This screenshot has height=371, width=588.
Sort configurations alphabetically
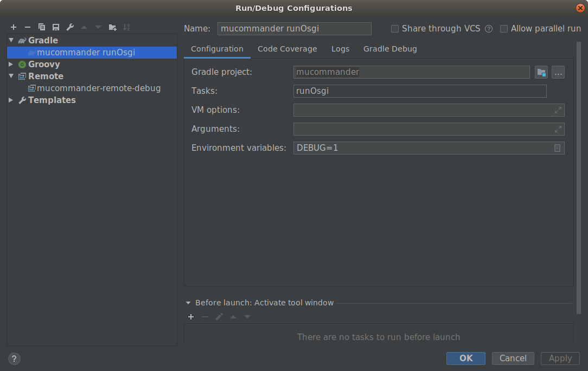coord(126,27)
